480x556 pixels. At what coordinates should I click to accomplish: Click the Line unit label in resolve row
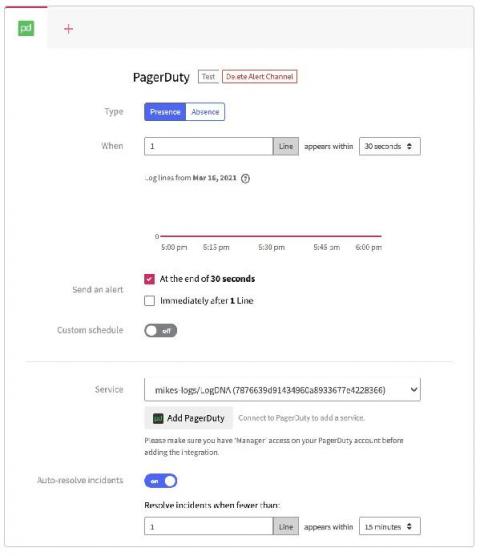click(286, 527)
